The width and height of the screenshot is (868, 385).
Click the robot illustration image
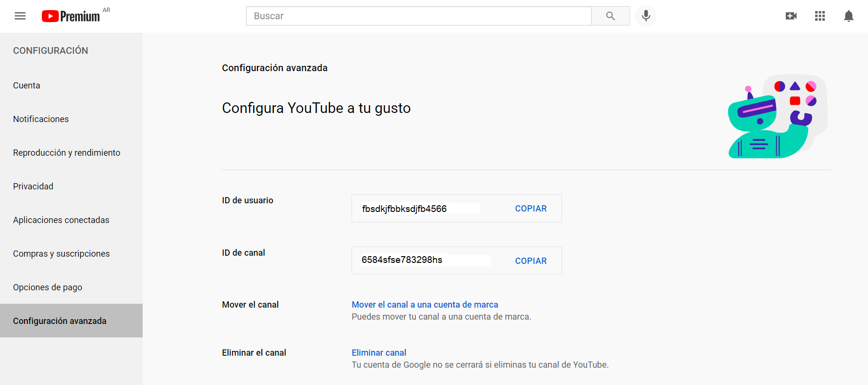(x=778, y=116)
